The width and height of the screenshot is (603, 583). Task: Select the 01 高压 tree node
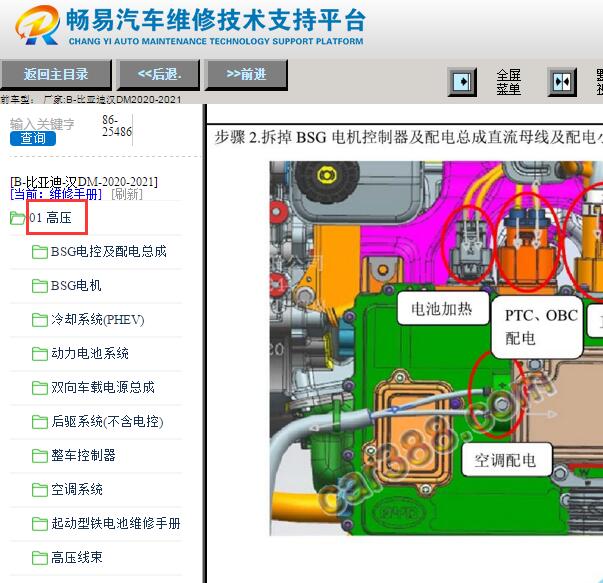(x=50, y=218)
